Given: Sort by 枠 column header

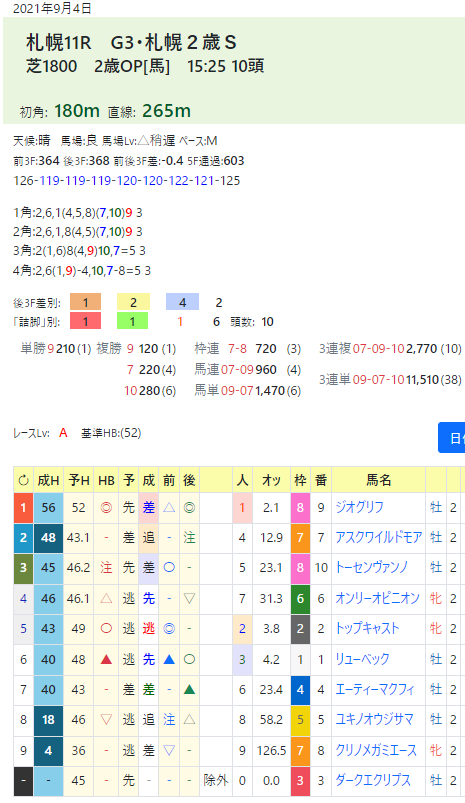Looking at the screenshot, I should [300, 480].
